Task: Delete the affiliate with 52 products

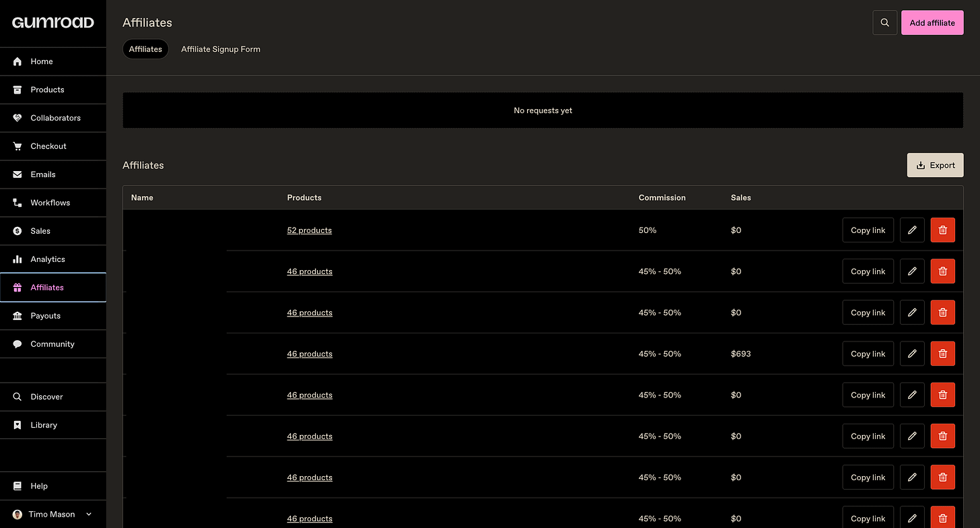Action: (942, 230)
